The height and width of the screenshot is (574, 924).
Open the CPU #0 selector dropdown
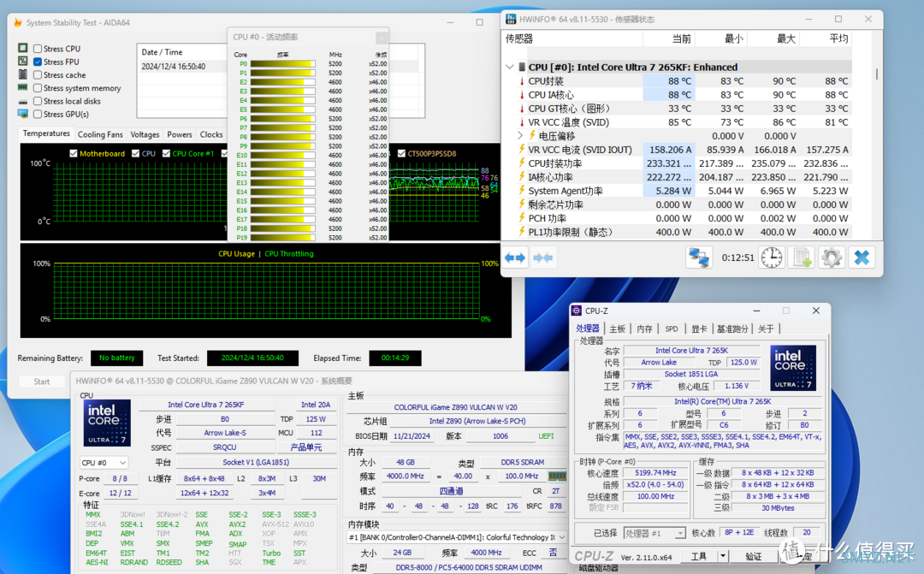[104, 463]
